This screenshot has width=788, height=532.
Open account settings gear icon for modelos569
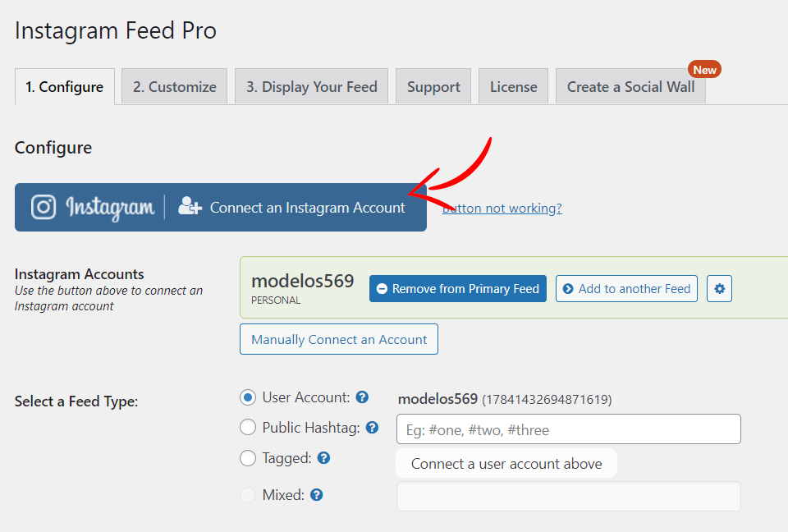tap(719, 289)
